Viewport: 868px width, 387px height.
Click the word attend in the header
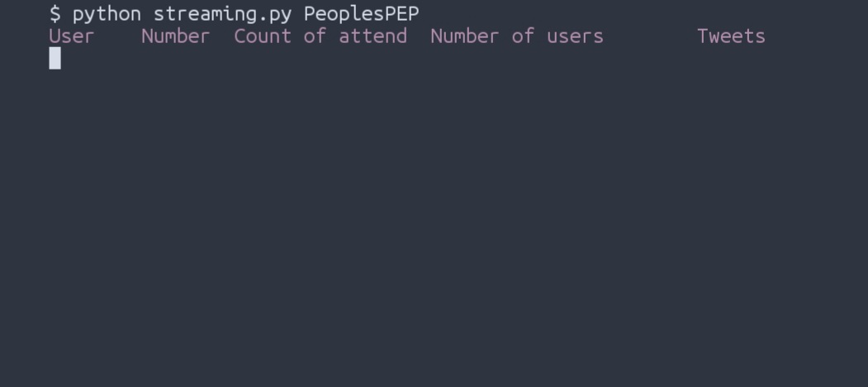372,36
